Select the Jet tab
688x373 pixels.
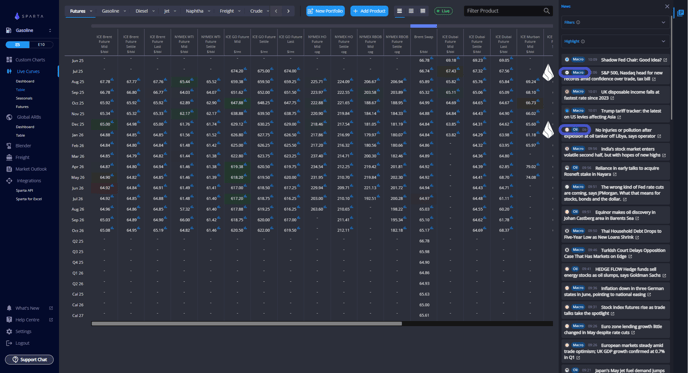pos(166,11)
